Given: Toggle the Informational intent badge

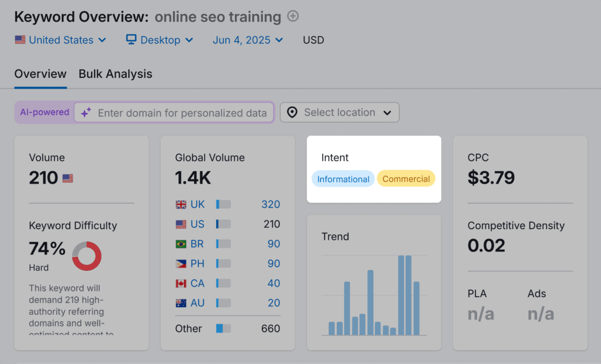Looking at the screenshot, I should (x=343, y=179).
